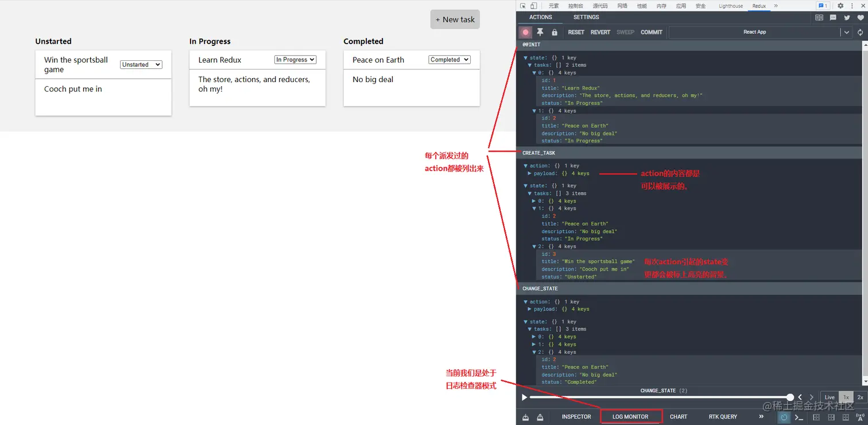868x425 pixels.
Task: Enable Live playback mode
Action: coord(829,397)
